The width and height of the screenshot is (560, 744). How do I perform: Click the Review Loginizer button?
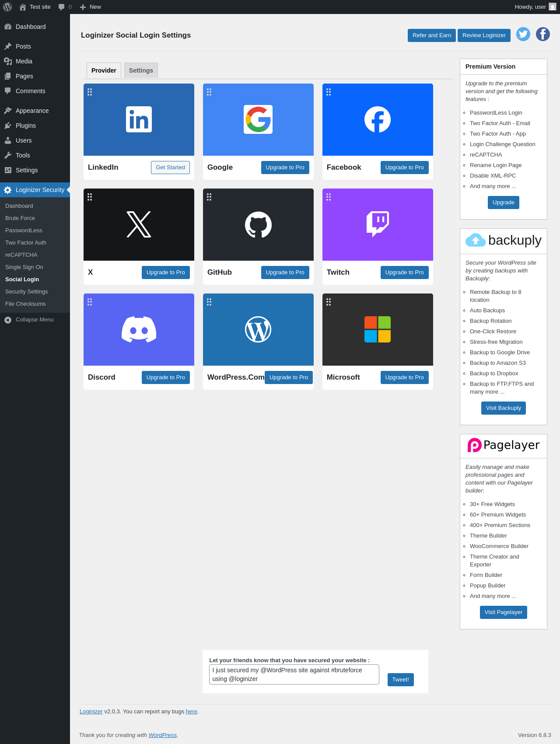pyautogui.click(x=484, y=35)
